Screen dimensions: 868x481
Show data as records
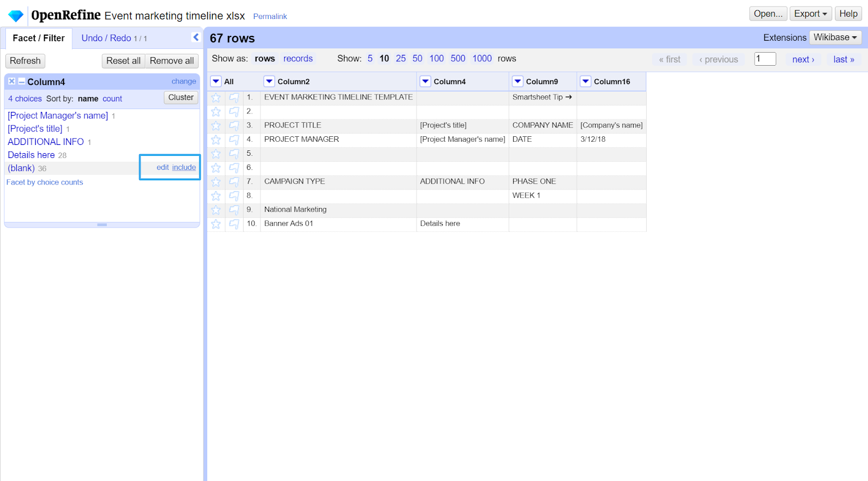298,59
